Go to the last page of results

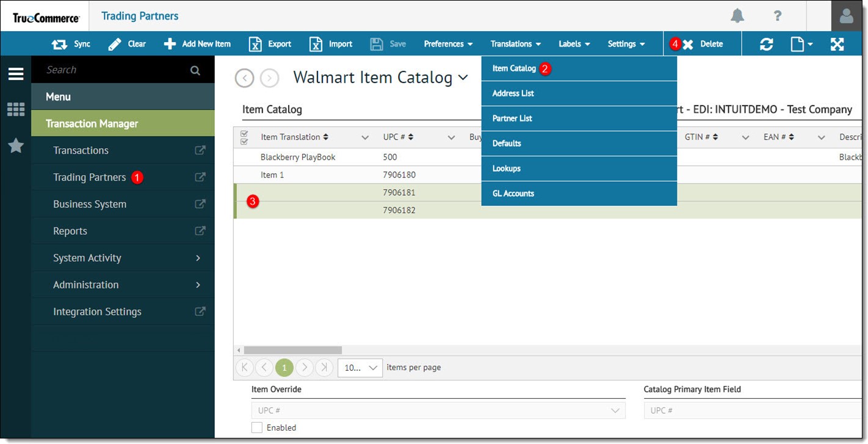click(324, 367)
